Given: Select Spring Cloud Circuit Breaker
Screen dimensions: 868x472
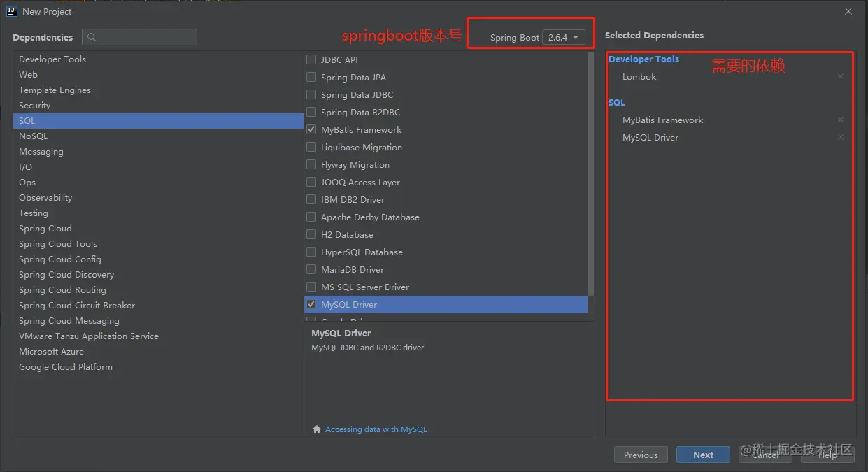Looking at the screenshot, I should point(158,305).
